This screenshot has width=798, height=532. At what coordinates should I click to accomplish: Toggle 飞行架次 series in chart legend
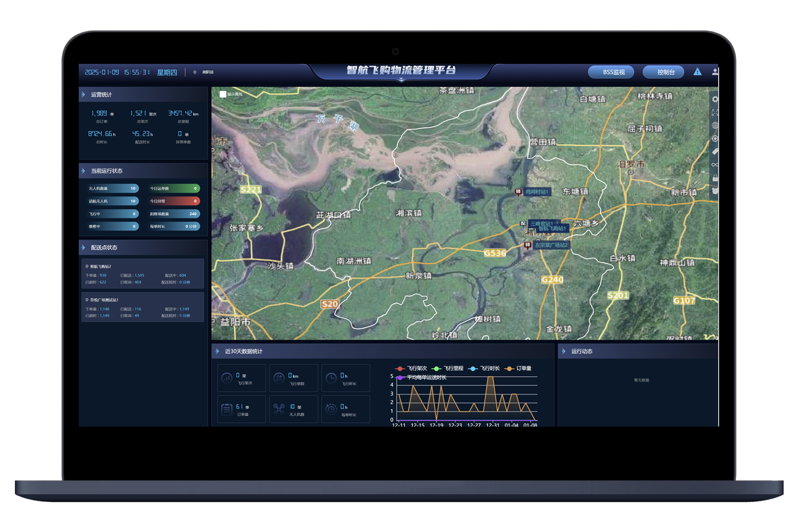[x=412, y=368]
